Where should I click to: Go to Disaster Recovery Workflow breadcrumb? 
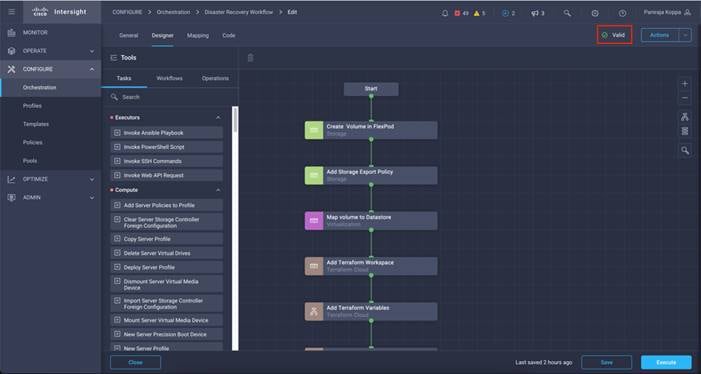click(238, 12)
